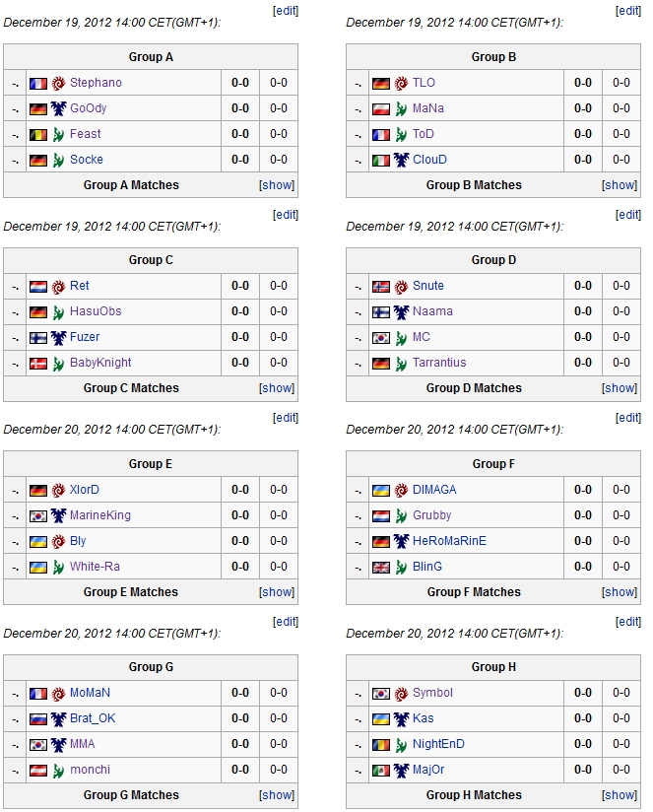Click the Danish flag beside BabyKnight
653x812 pixels.
tap(38, 363)
